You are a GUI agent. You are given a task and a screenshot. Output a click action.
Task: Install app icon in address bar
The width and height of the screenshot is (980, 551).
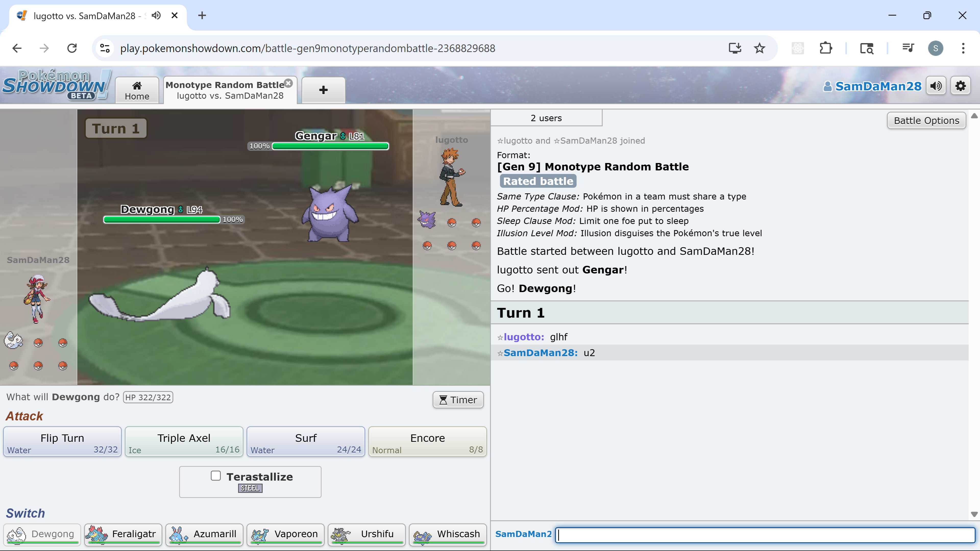click(735, 48)
